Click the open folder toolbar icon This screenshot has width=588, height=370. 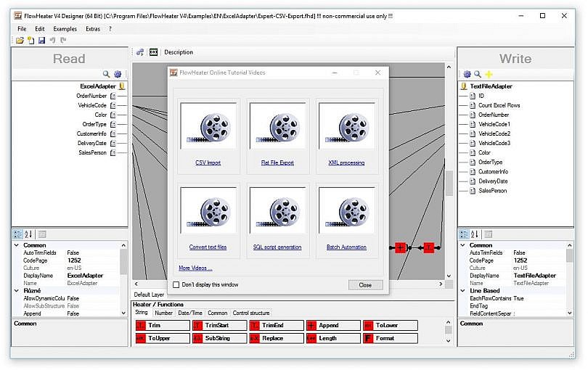coord(20,40)
